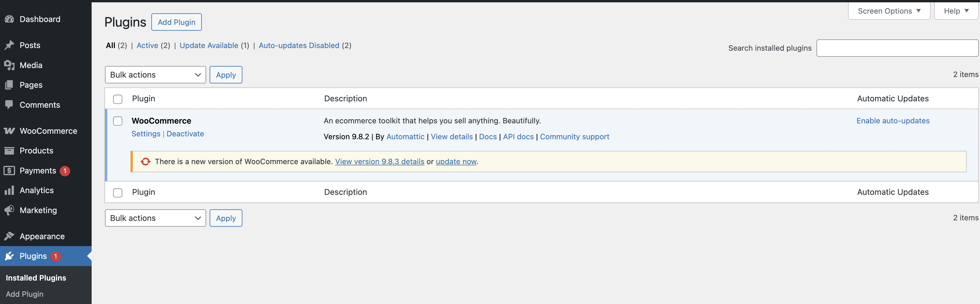Click the top Description column header
This screenshot has height=304, width=980.
pos(345,99)
